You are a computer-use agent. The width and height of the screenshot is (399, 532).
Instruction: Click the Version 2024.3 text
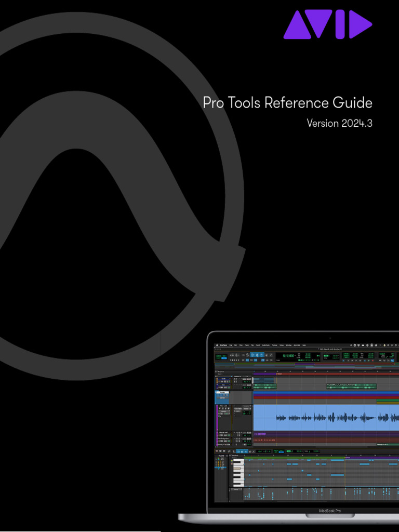[x=339, y=124]
